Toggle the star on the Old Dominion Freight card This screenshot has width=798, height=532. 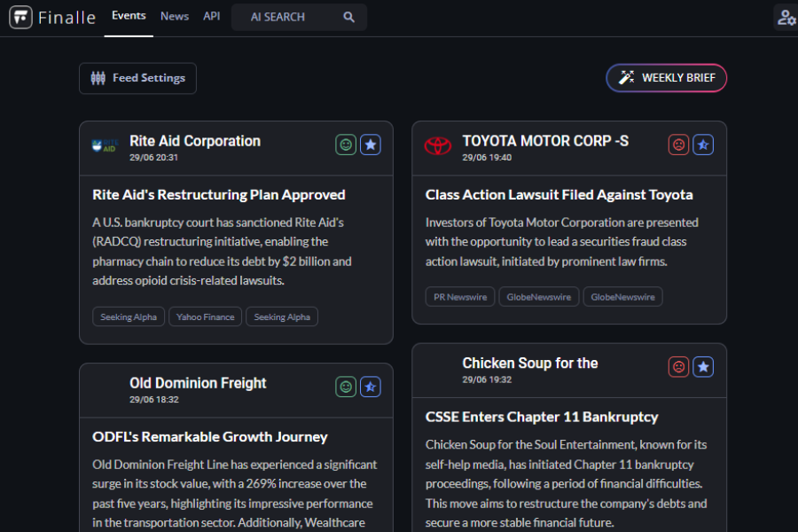pyautogui.click(x=371, y=387)
